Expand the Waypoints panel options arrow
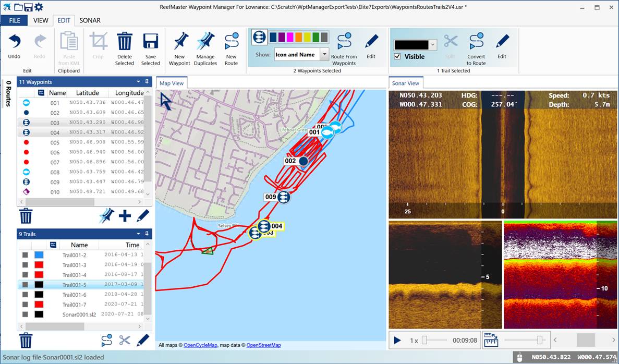 click(x=139, y=82)
